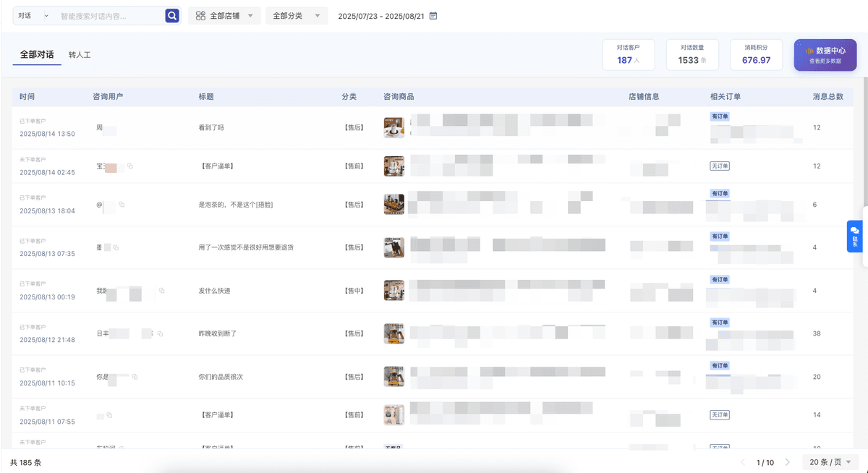
Task: Click the next page arrow in pagination
Action: (786, 462)
